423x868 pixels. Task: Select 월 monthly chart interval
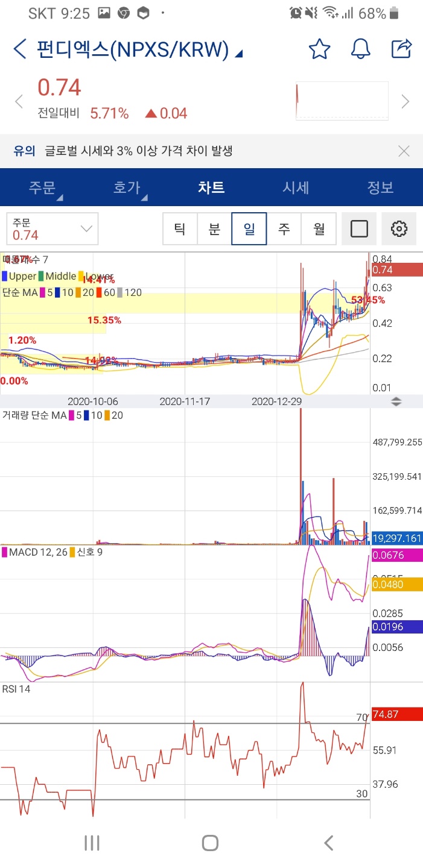click(x=319, y=229)
